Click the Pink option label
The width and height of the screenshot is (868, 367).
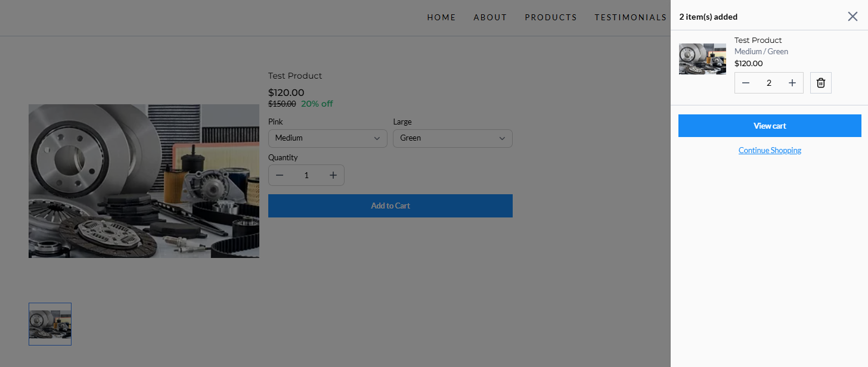[x=275, y=122]
